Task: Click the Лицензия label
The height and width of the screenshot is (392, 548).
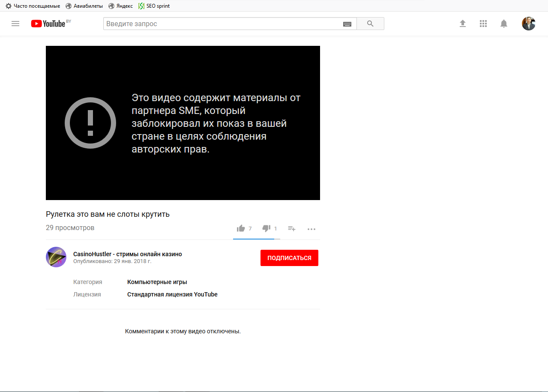Action: click(87, 294)
